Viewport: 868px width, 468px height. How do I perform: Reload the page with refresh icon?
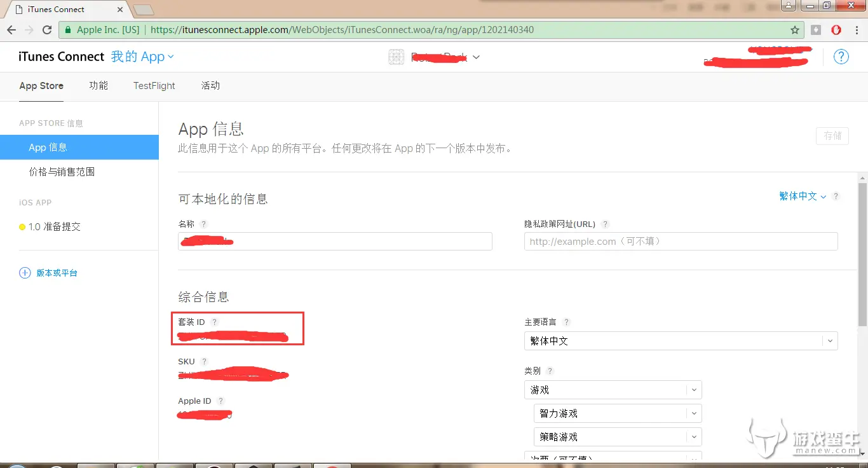coord(47,30)
